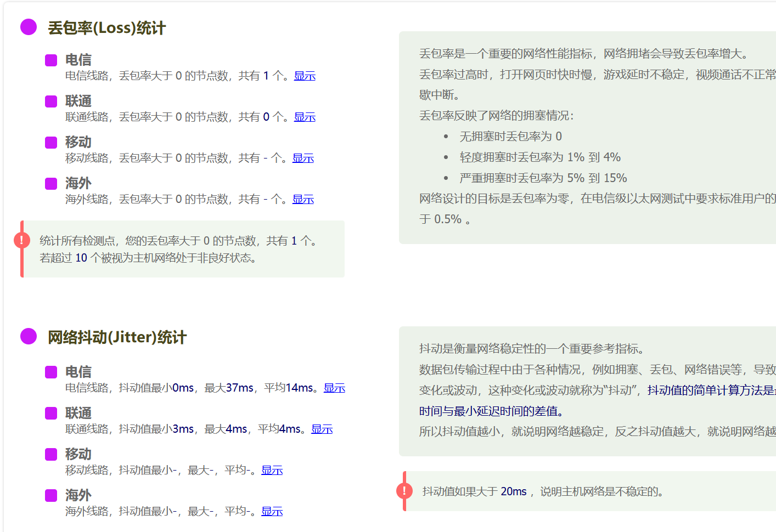This screenshot has width=776, height=532.
Task: Click the 网络抖动(Jitter)统计 section heading
Action: coord(117,337)
